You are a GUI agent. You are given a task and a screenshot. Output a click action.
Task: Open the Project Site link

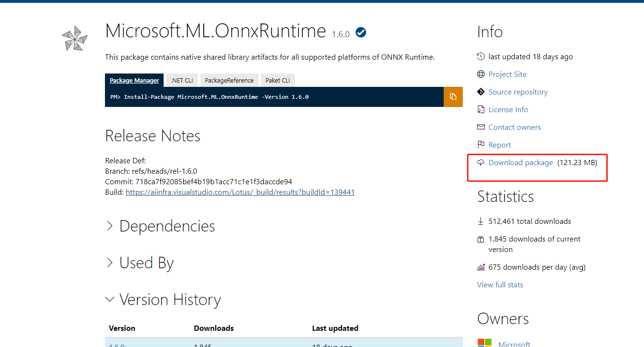(x=508, y=74)
